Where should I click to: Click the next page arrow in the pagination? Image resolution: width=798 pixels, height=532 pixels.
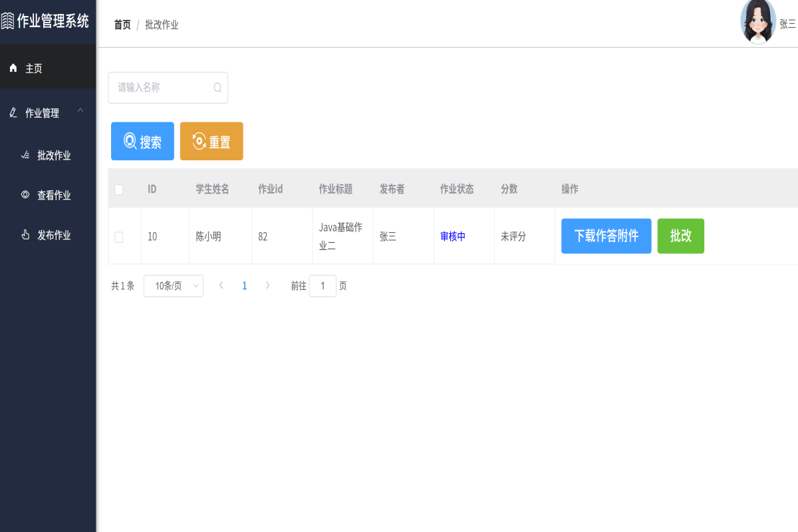pyautogui.click(x=267, y=285)
